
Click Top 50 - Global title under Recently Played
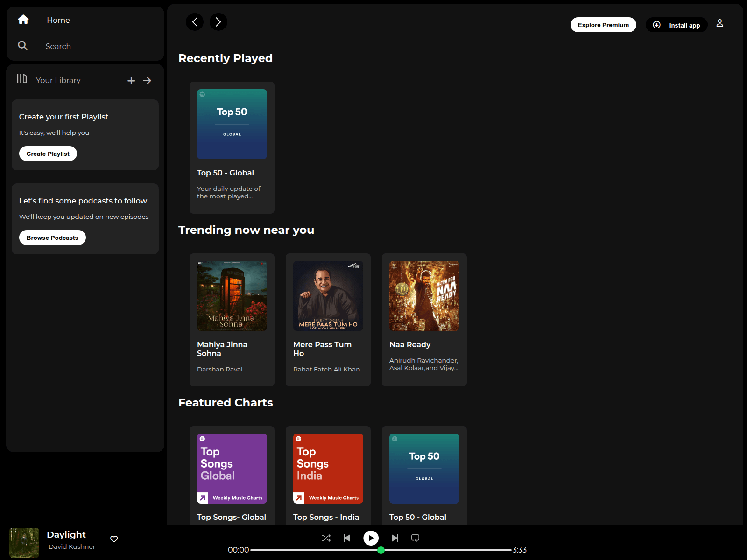tap(226, 173)
